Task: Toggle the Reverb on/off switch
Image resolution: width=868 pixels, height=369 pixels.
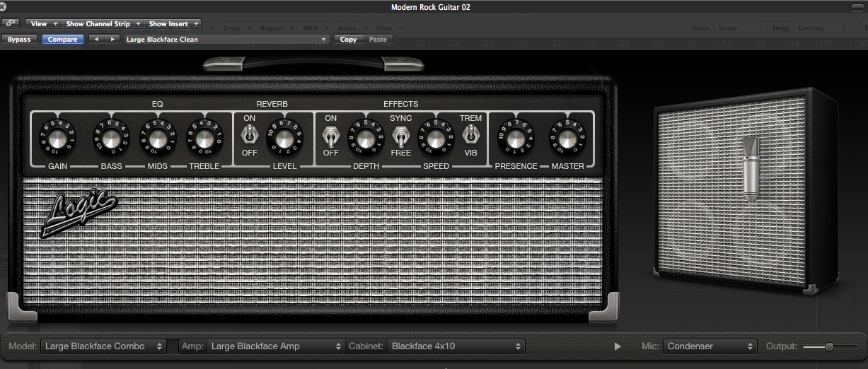Action: coord(249,134)
